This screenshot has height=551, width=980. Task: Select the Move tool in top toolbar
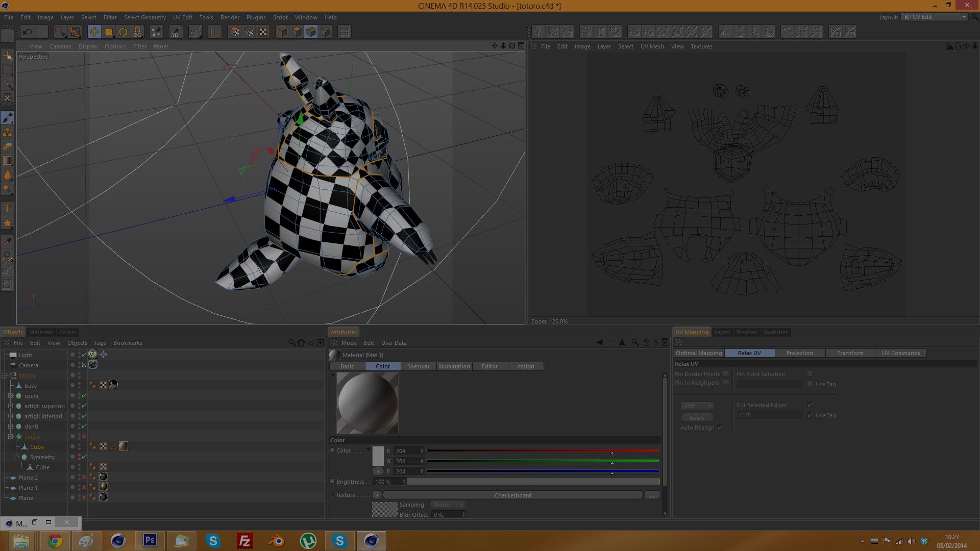94,32
